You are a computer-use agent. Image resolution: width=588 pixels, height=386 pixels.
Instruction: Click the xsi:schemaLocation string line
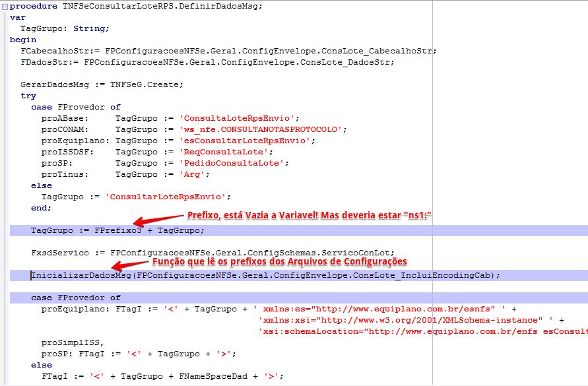[423, 332]
